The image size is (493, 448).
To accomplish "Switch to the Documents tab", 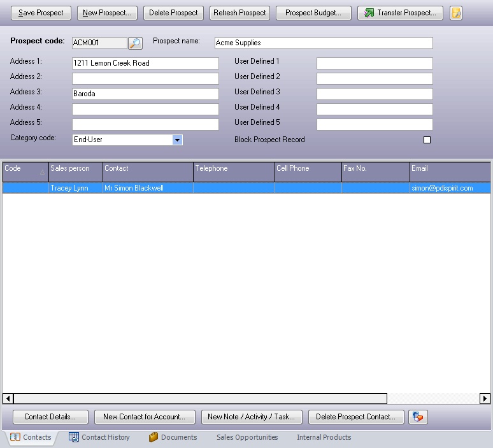I will (x=173, y=437).
